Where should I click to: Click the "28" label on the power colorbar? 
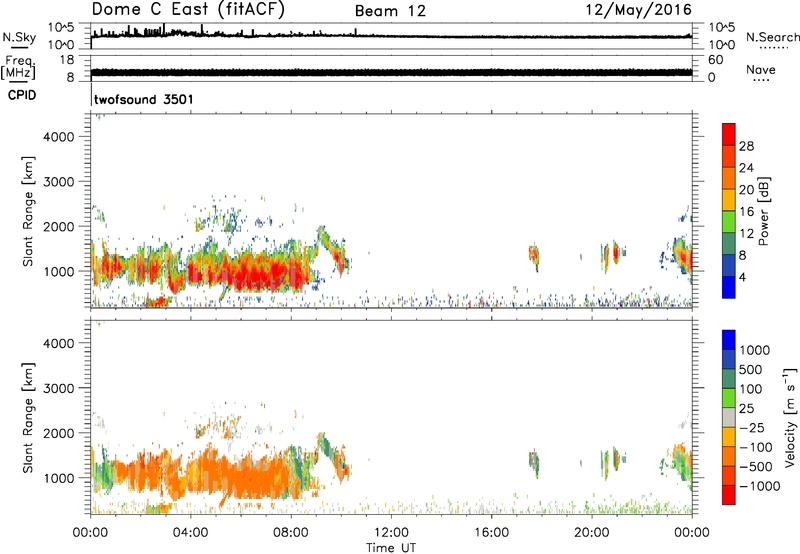click(x=746, y=146)
